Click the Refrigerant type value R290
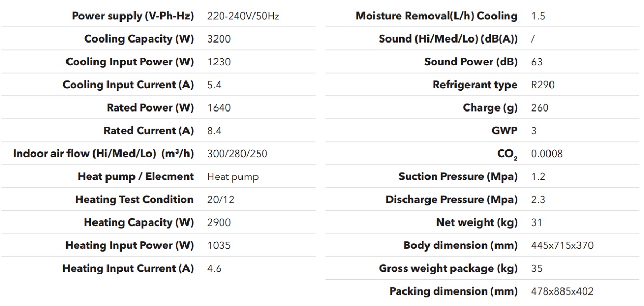644x306 pixels. point(543,85)
